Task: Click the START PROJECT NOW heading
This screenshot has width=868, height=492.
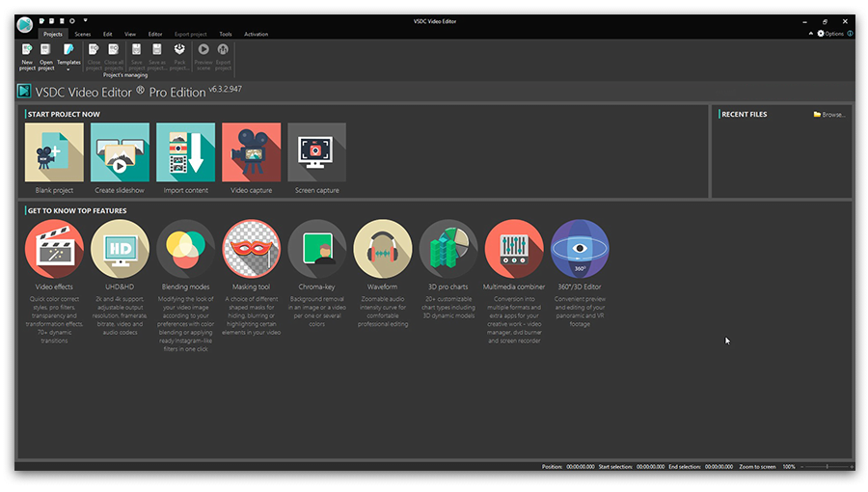Action: (64, 115)
